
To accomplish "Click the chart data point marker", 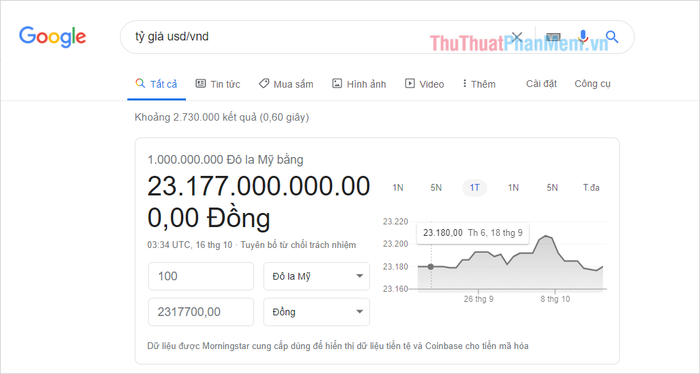I will coord(431,266).
